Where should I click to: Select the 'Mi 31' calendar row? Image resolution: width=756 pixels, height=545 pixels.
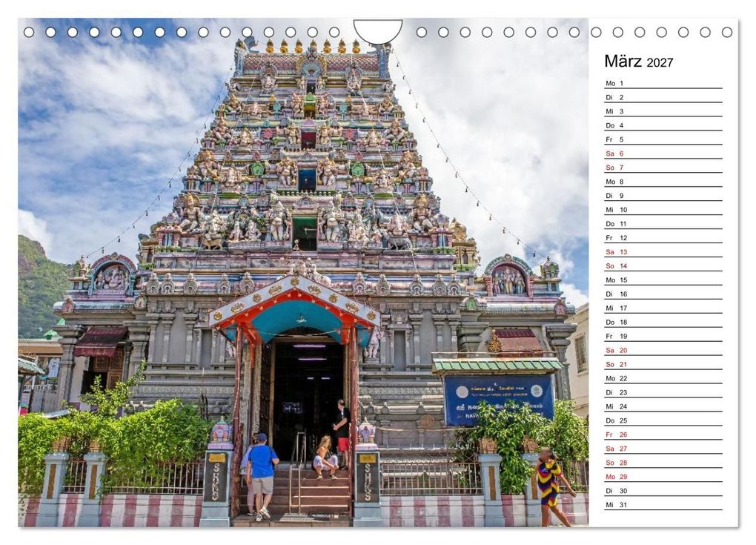(663, 504)
